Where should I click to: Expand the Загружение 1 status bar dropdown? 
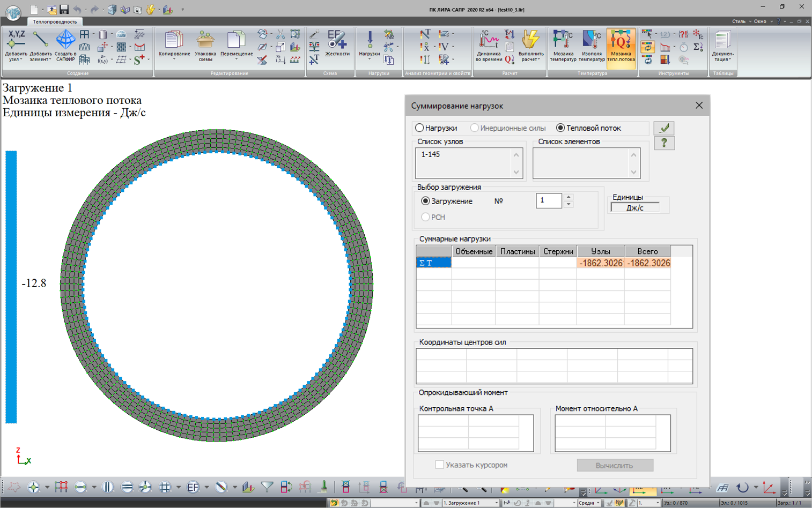(496, 503)
